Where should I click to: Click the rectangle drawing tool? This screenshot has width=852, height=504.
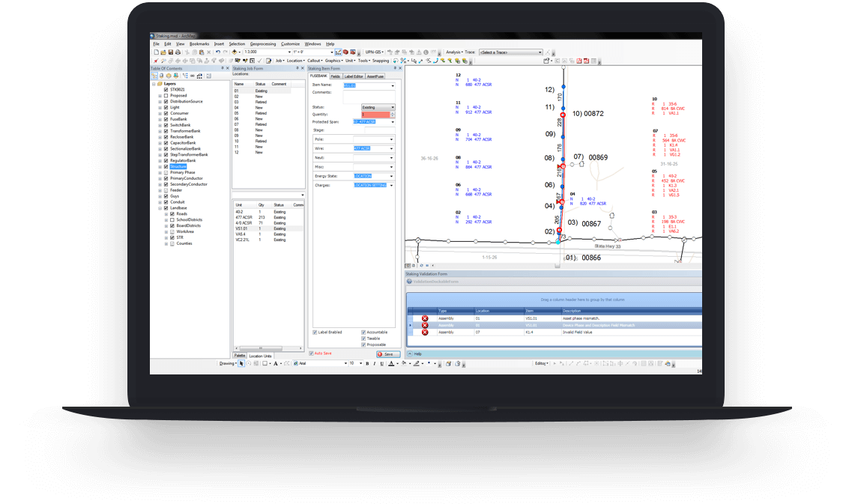coord(265,363)
